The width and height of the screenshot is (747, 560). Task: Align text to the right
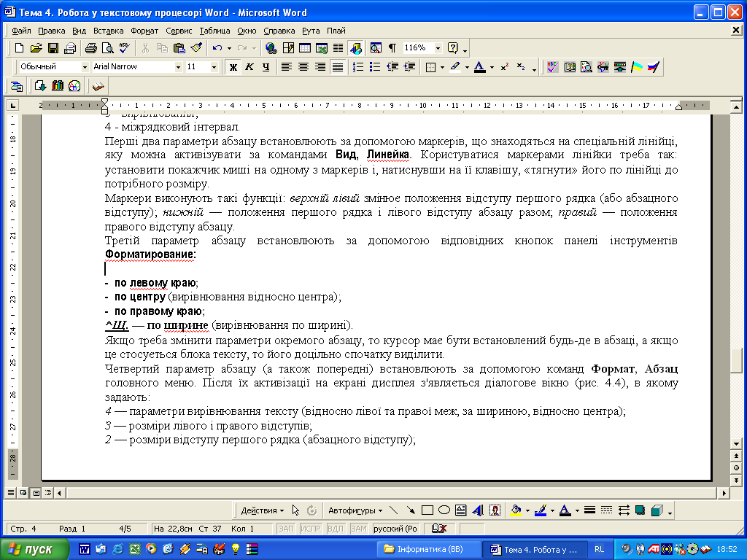320,67
